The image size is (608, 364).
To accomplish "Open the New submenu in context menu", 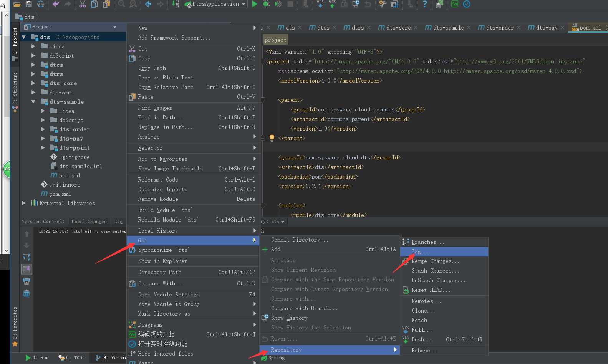I will [194, 28].
